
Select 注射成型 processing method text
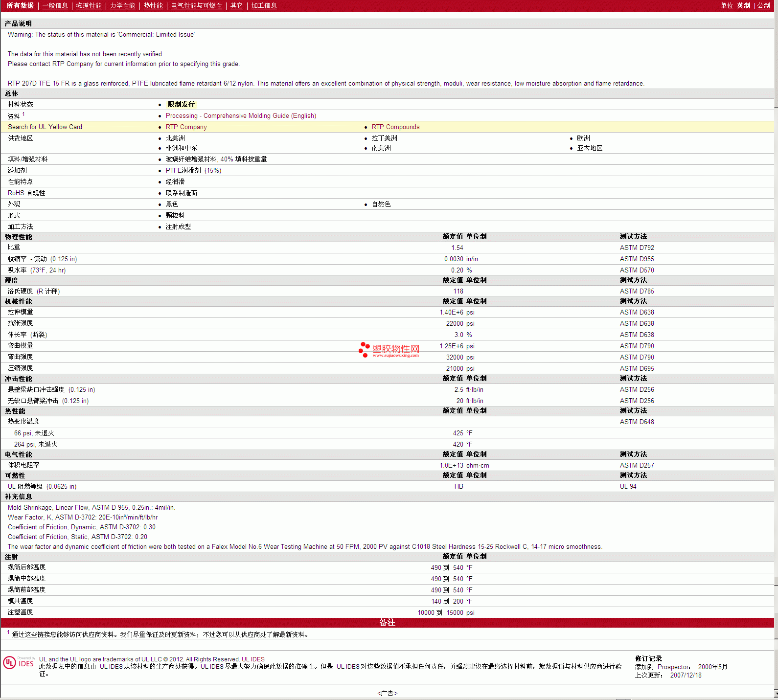pos(178,226)
